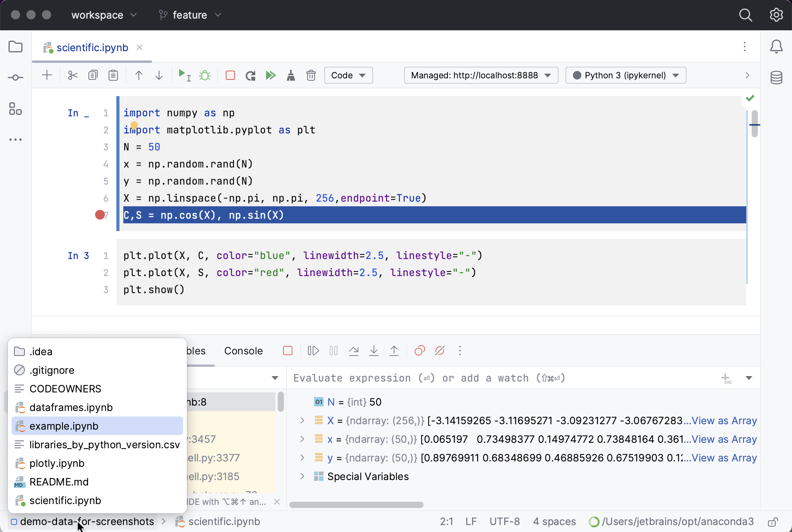792x532 pixels.
Task: Open UTF-8 encoding selector
Action: click(505, 522)
